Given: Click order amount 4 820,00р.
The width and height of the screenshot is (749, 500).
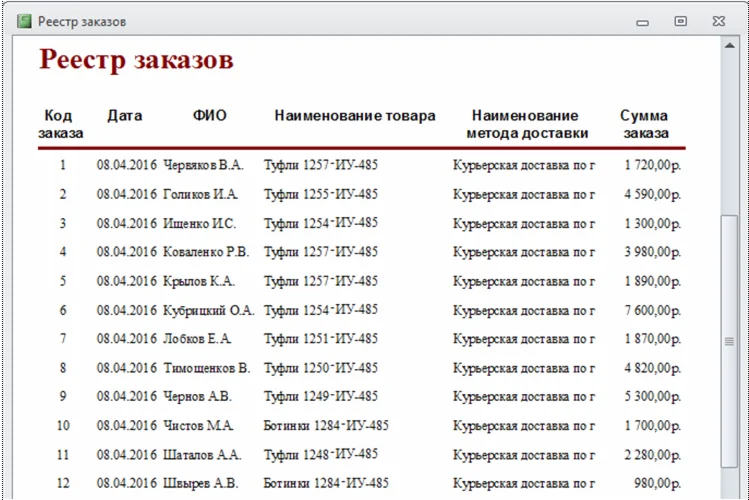Looking at the screenshot, I should 653,368.
